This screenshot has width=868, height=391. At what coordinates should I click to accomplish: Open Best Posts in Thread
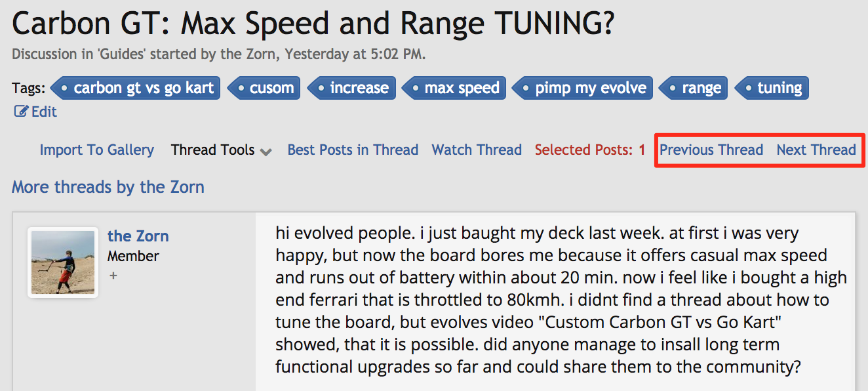point(353,150)
